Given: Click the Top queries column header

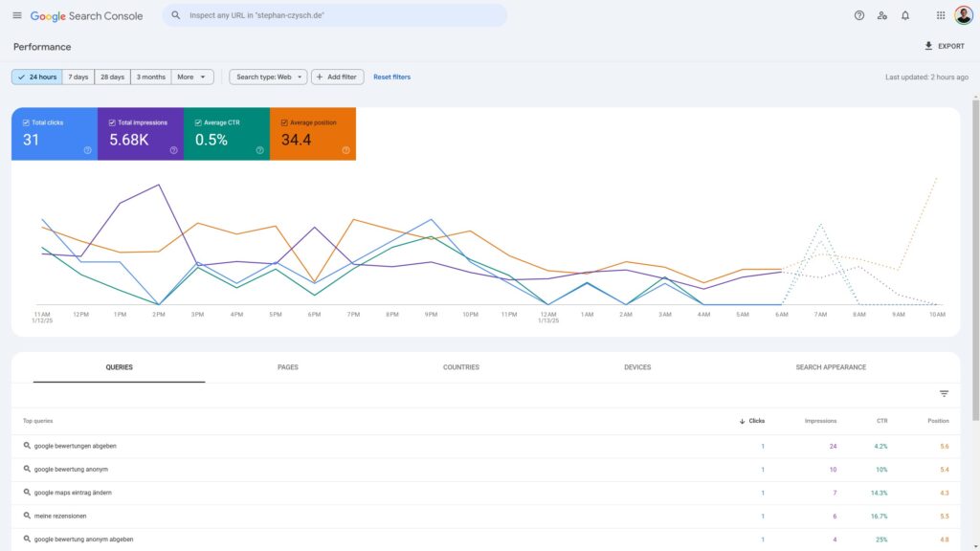Looking at the screenshot, I should pos(37,421).
